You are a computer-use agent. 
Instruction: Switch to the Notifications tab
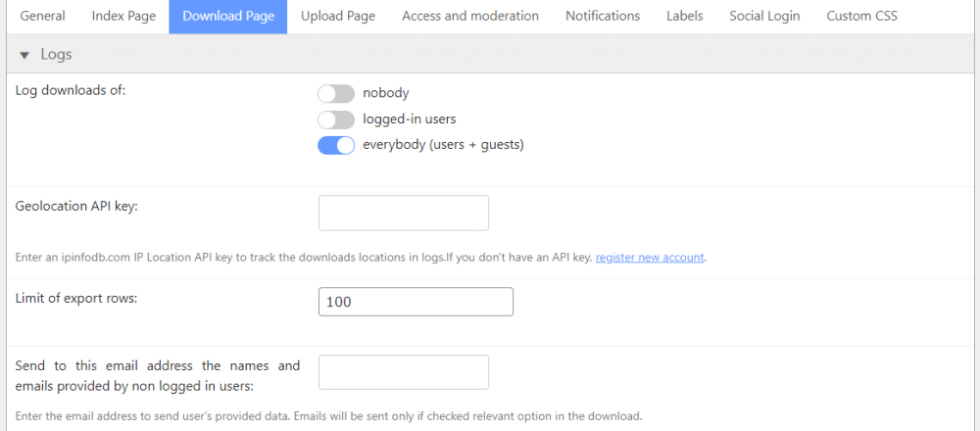[x=603, y=17]
